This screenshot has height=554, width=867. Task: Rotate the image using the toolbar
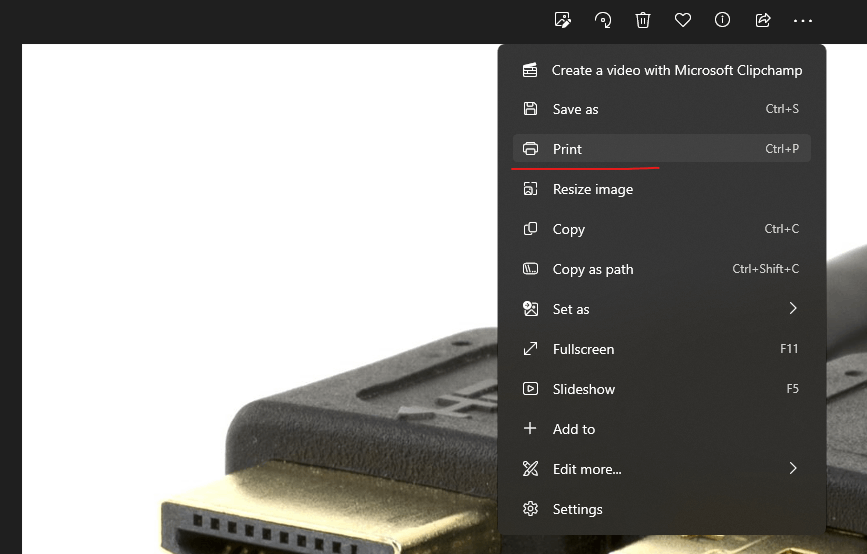603,20
